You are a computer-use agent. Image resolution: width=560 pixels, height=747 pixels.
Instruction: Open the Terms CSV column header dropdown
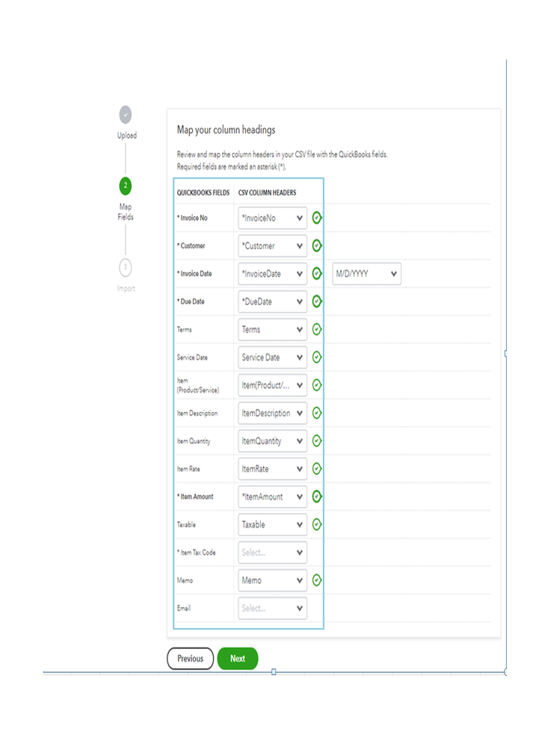click(x=272, y=329)
